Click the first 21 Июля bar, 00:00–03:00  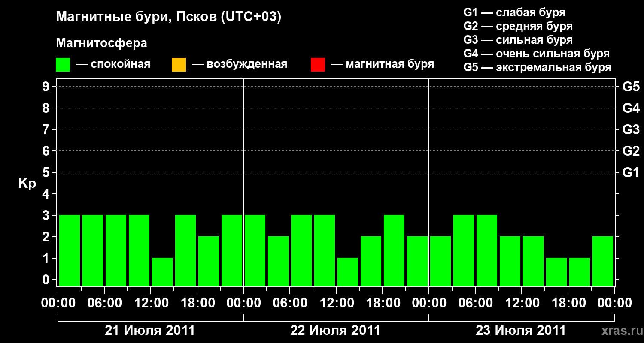70,250
